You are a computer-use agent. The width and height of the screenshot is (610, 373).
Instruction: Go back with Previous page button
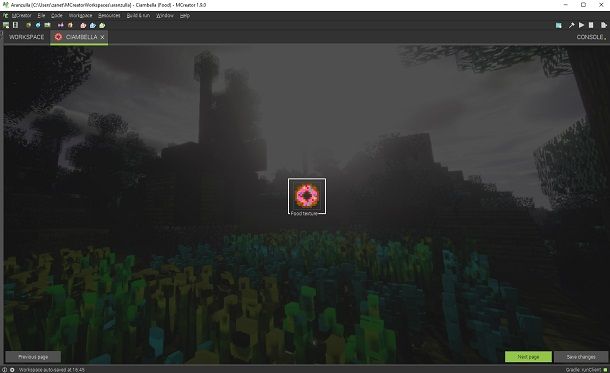tap(33, 357)
